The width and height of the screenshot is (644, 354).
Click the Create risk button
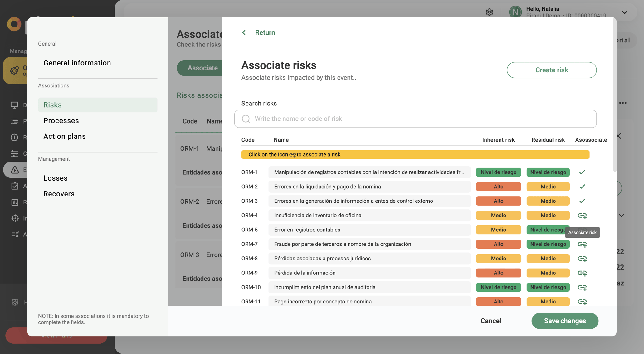pos(551,70)
